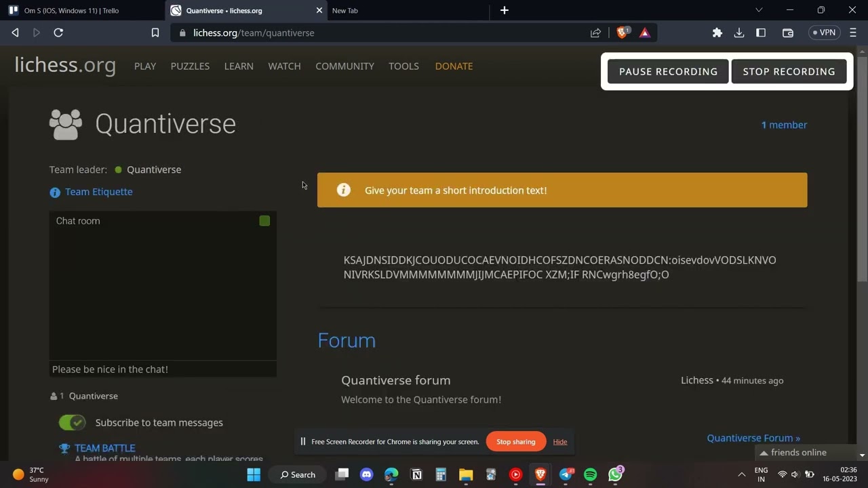
Task: Click the VPN button in toolbar
Action: (825, 33)
